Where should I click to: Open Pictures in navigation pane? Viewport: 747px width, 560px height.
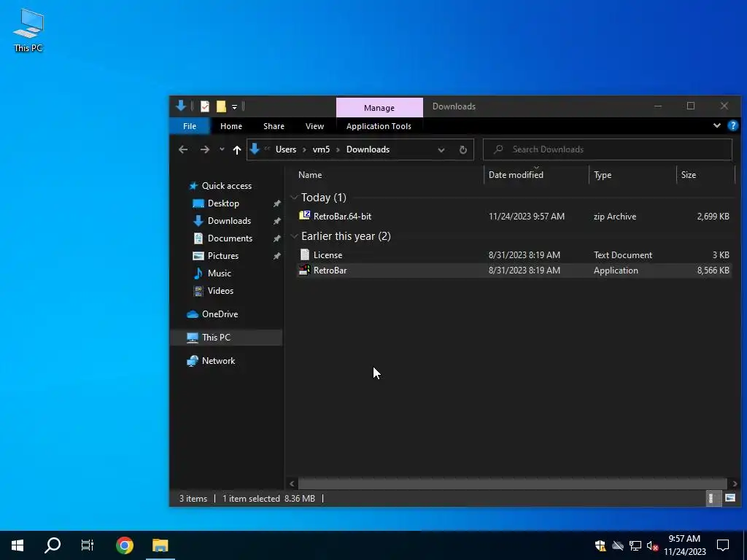[x=223, y=256]
